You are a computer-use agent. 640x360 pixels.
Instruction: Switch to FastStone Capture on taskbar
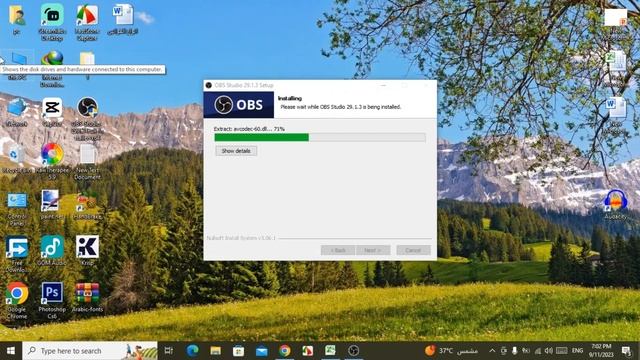[x=307, y=351]
